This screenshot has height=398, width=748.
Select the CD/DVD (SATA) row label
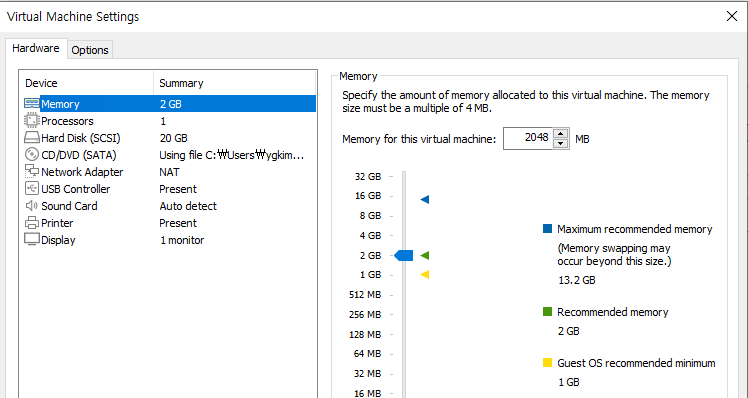click(79, 155)
